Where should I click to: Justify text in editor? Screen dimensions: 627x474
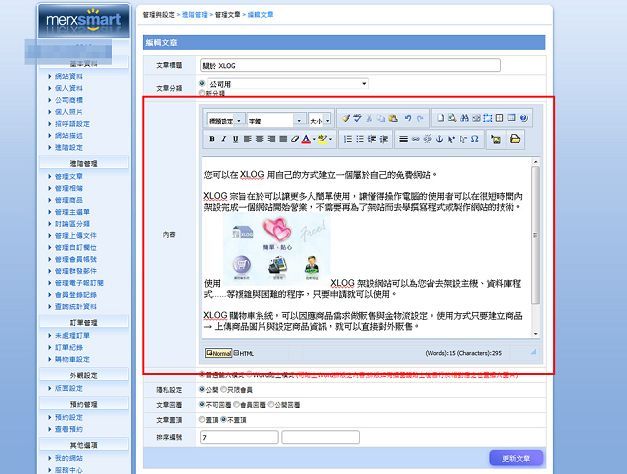tap(283, 139)
